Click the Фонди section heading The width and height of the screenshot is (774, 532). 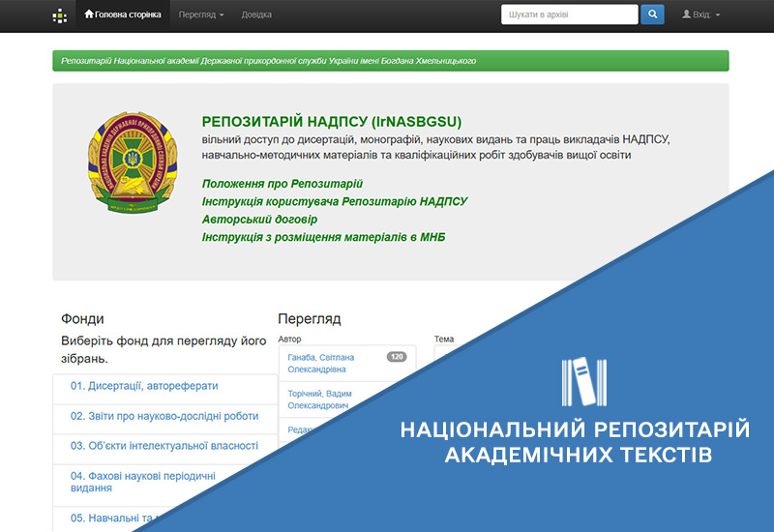(x=82, y=319)
